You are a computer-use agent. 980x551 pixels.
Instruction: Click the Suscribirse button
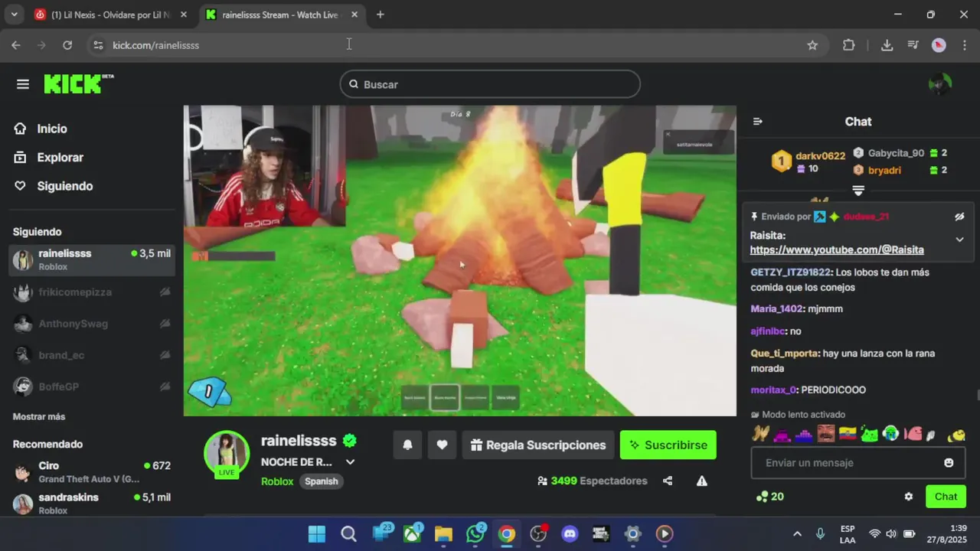click(x=668, y=445)
